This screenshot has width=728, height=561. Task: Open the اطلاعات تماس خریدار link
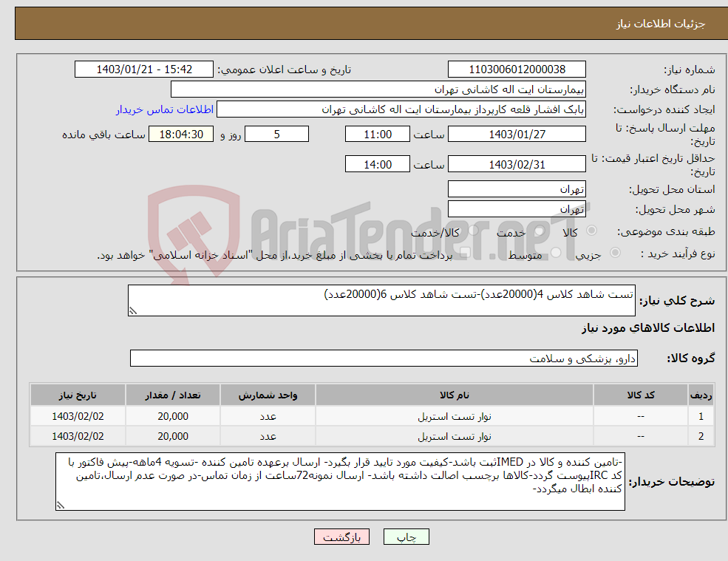click(x=164, y=109)
